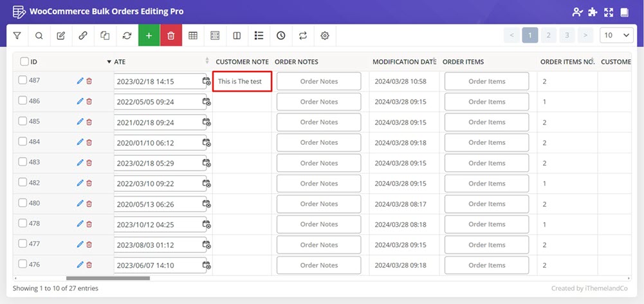Check the box for order 476
This screenshot has height=304, width=644.
click(22, 264)
